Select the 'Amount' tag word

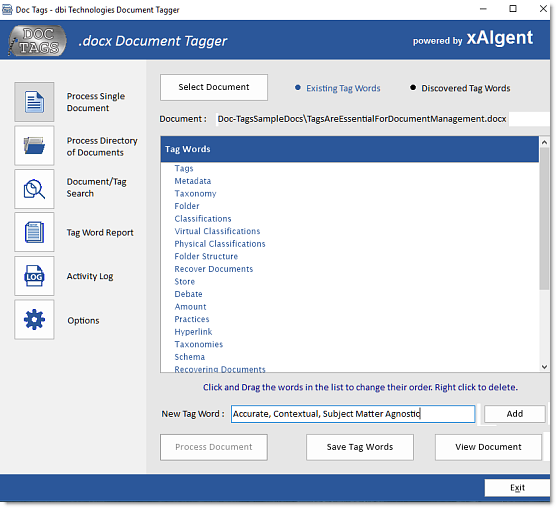click(190, 307)
